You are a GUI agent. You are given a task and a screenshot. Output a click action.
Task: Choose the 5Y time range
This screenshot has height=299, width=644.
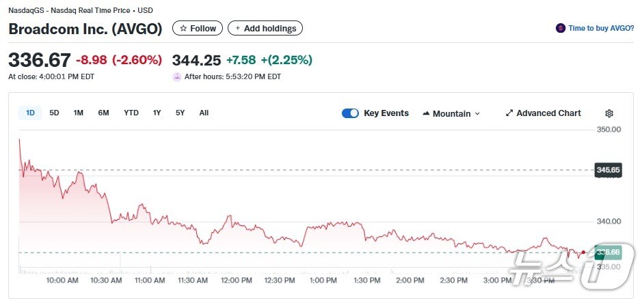click(180, 113)
